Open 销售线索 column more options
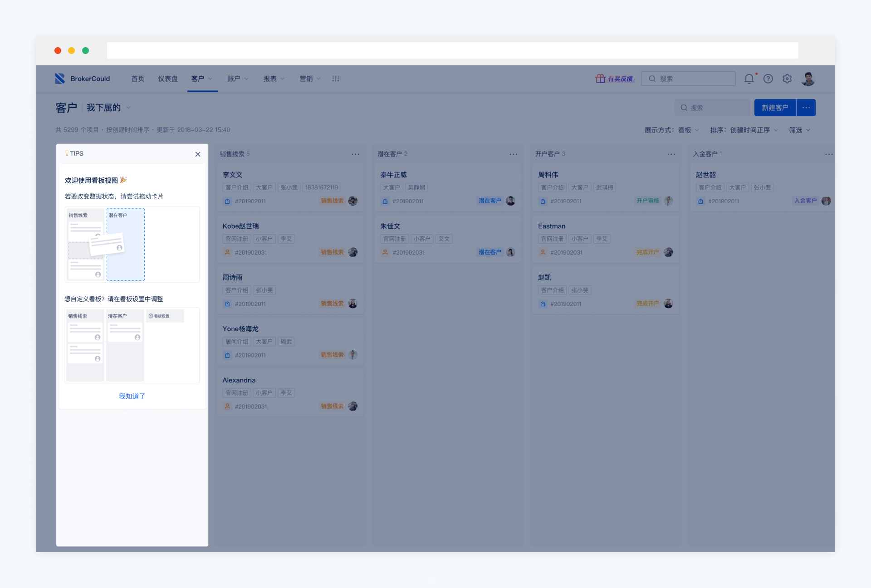The width and height of the screenshot is (871, 588). point(356,154)
